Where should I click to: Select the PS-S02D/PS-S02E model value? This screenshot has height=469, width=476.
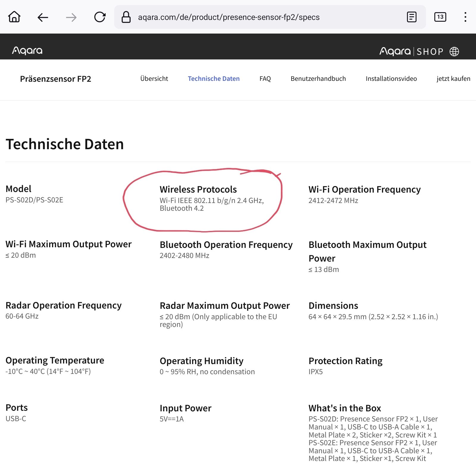pos(34,200)
